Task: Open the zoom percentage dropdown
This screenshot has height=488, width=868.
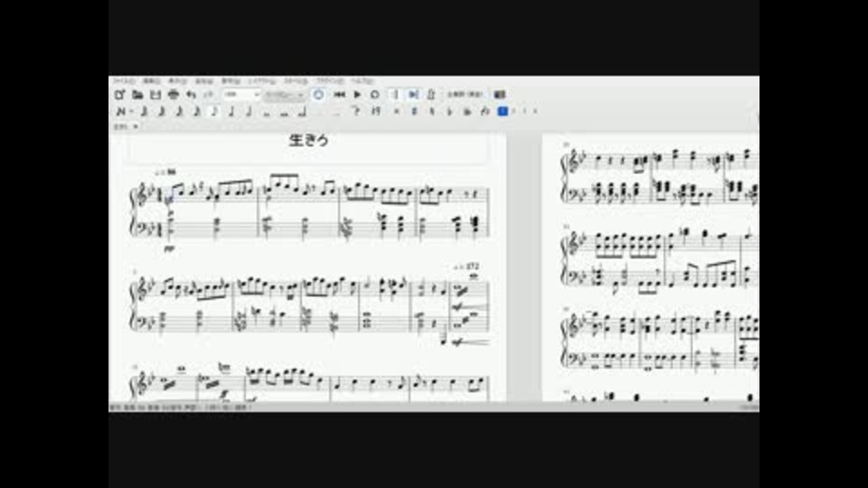Action: click(241, 95)
